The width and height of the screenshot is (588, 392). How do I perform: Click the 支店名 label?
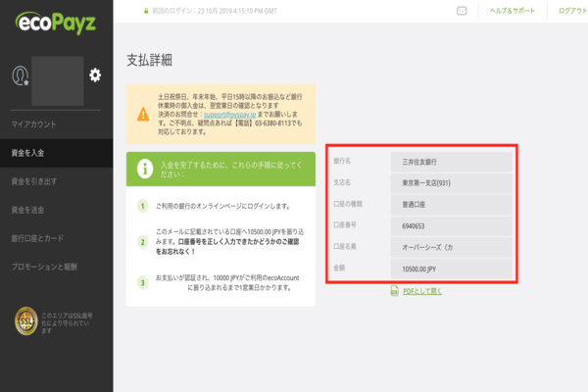(342, 182)
